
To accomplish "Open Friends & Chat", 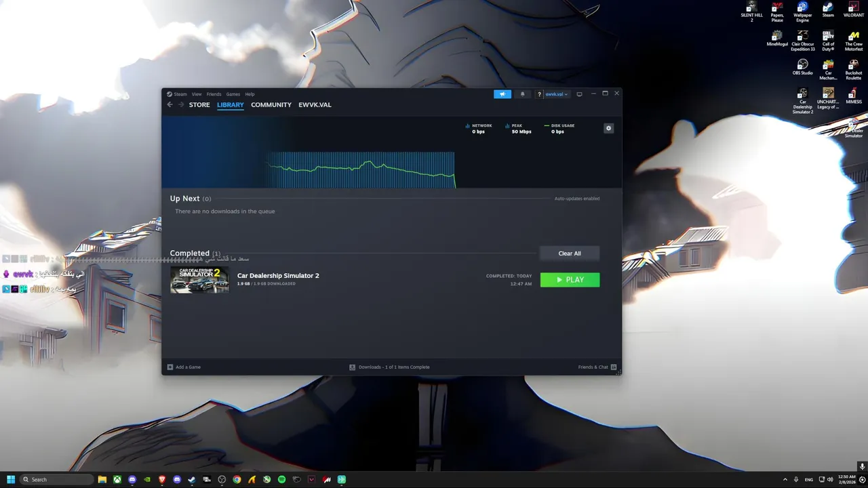I will coord(597,367).
